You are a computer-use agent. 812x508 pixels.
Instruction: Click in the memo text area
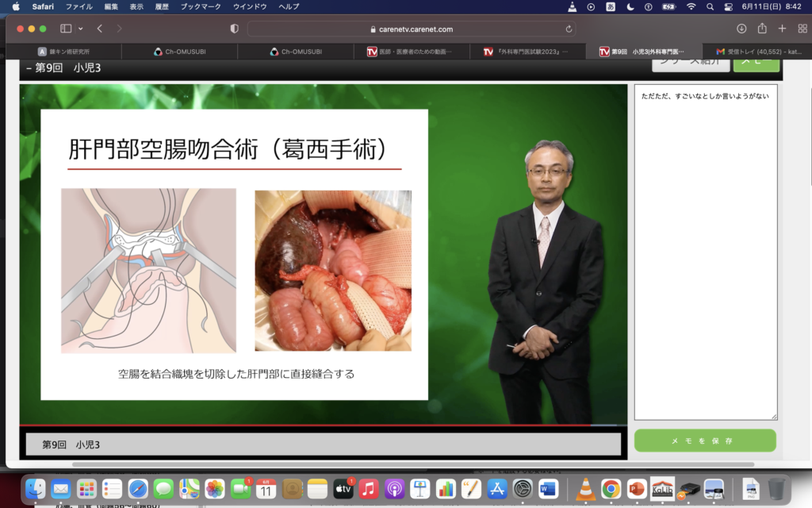click(x=705, y=254)
